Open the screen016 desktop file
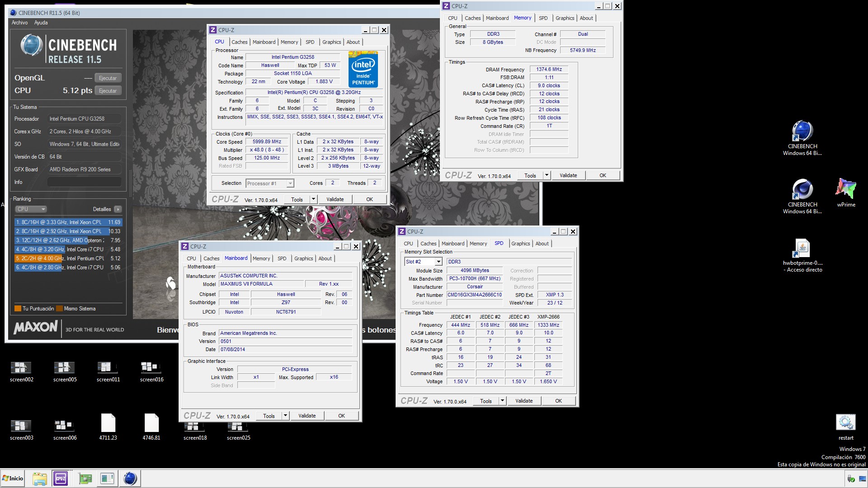The image size is (868, 488). pyautogui.click(x=151, y=372)
